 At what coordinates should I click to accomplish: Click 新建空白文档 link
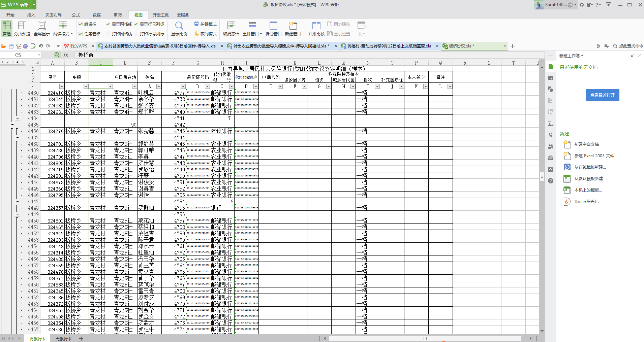[587, 144]
